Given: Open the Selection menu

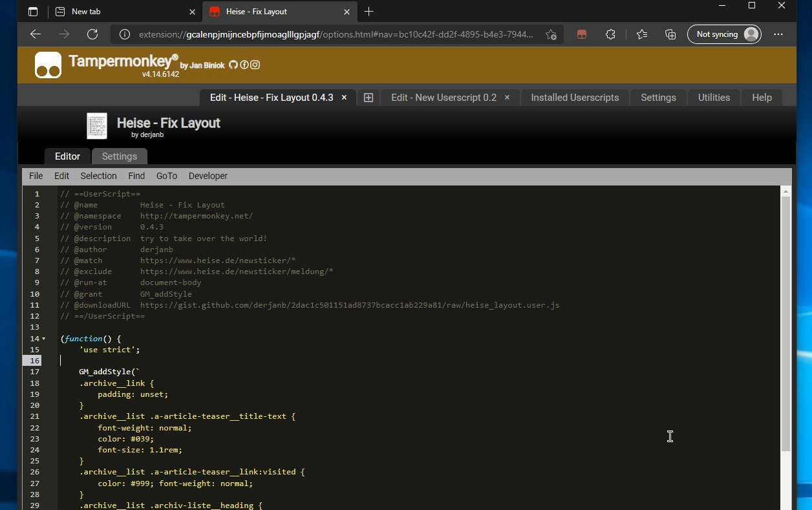Looking at the screenshot, I should [x=98, y=176].
